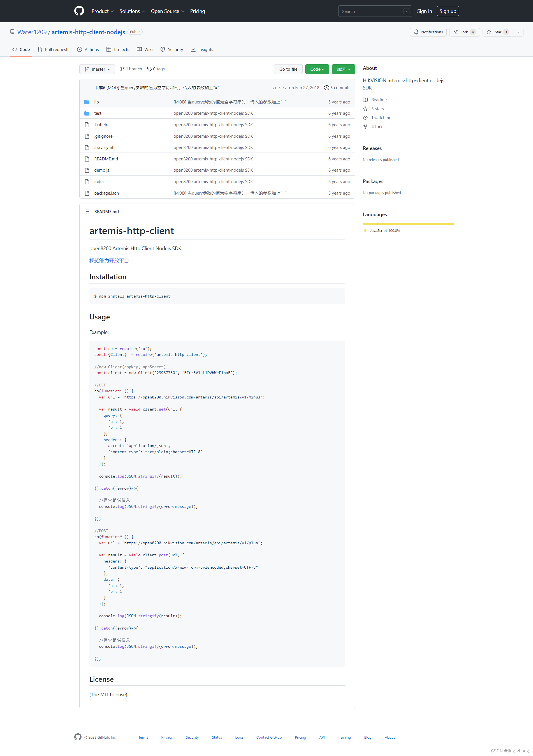Viewport: 533px width, 756px height.
Task: Expand the Open Source menu
Action: pos(168,11)
